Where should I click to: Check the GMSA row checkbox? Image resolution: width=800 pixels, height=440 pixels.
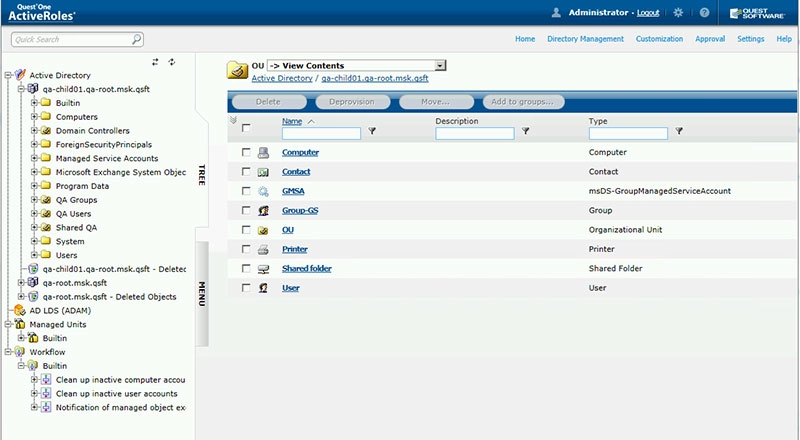pos(246,191)
